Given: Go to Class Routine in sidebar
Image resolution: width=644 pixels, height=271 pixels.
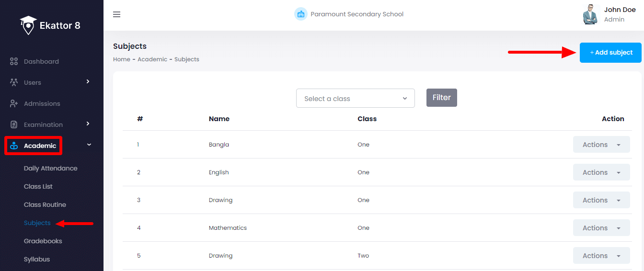Looking at the screenshot, I should click(x=45, y=205).
